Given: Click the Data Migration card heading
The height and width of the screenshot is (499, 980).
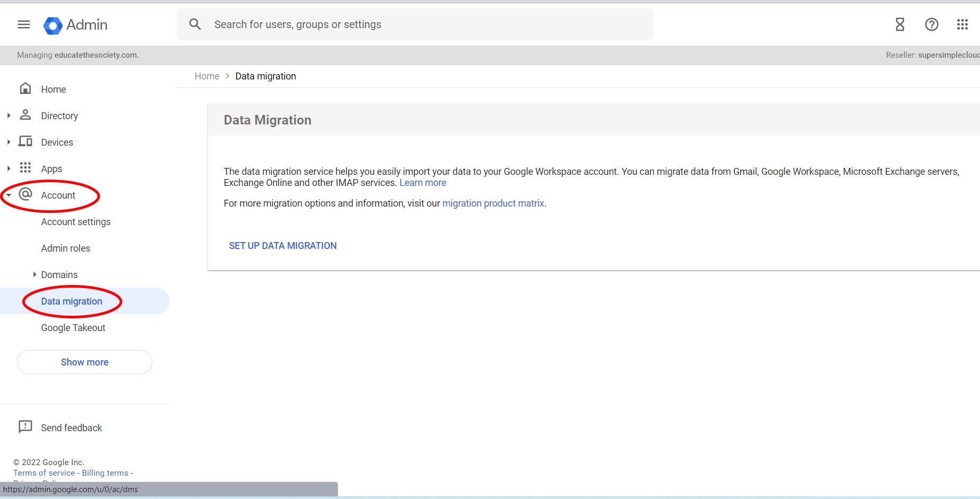Looking at the screenshot, I should pos(267,120).
